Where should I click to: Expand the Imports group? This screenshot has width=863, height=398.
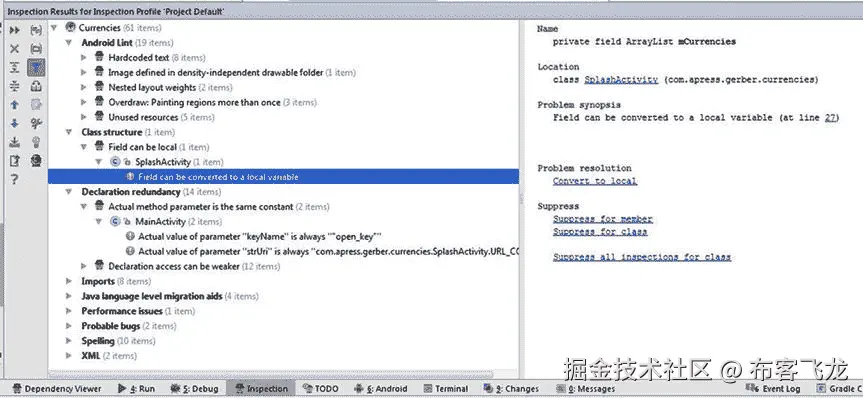tap(69, 281)
